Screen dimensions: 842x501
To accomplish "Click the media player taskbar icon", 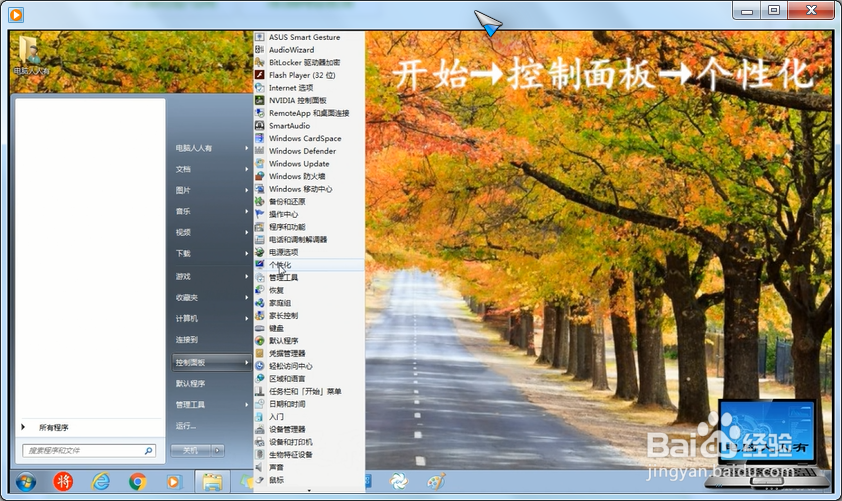I will pyautogui.click(x=173, y=482).
